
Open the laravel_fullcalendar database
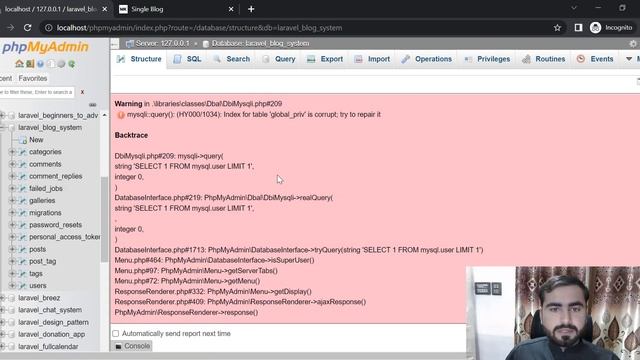(48, 347)
